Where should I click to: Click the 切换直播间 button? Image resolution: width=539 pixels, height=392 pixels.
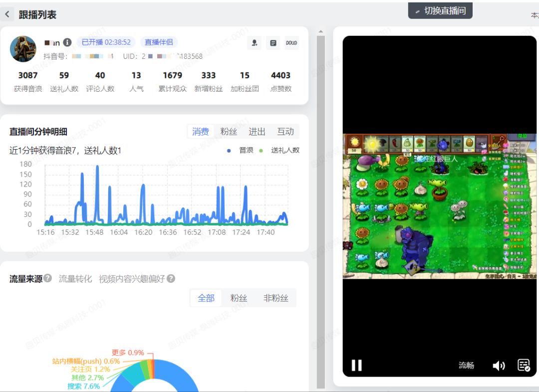coord(440,10)
